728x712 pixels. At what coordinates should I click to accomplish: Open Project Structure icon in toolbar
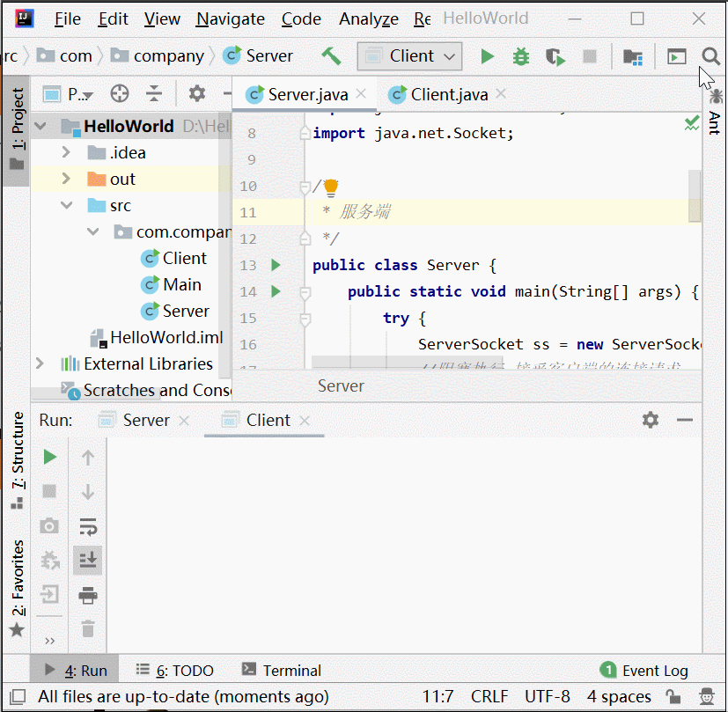tap(632, 56)
